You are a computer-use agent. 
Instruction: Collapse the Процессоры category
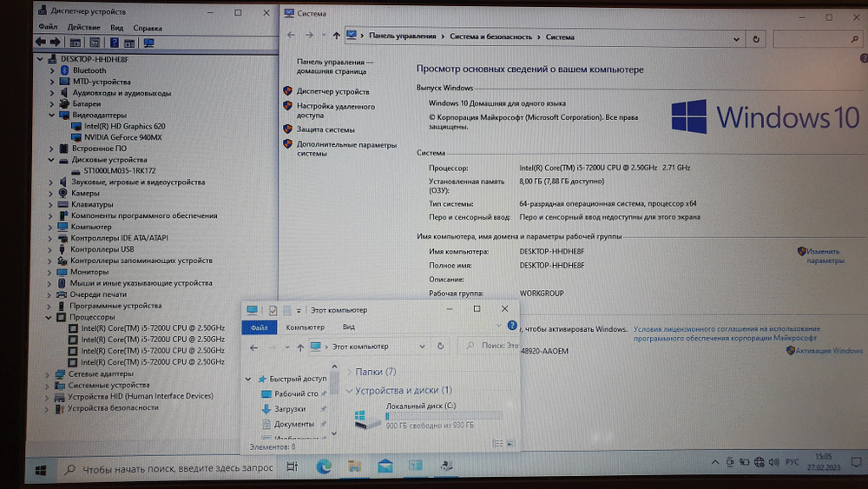coord(48,317)
